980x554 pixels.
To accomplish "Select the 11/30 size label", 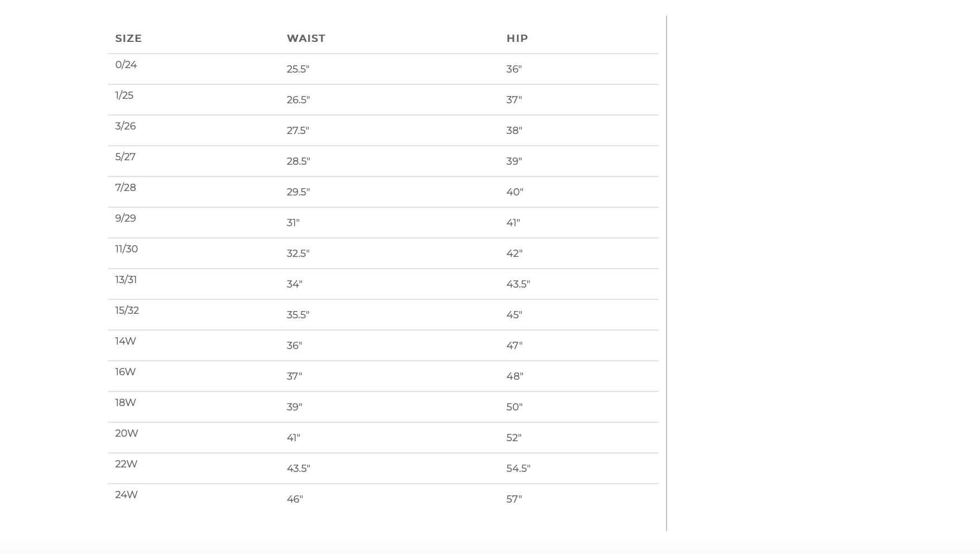I will [x=127, y=249].
